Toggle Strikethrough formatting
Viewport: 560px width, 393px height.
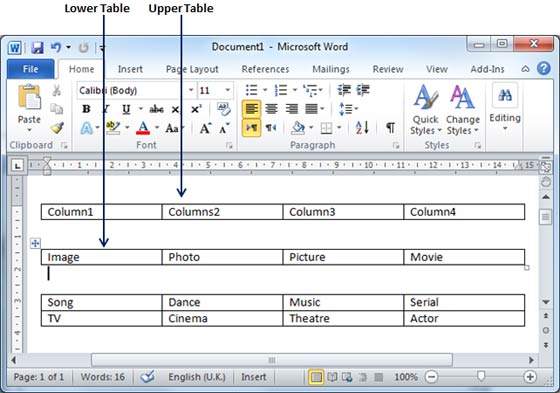coord(156,109)
